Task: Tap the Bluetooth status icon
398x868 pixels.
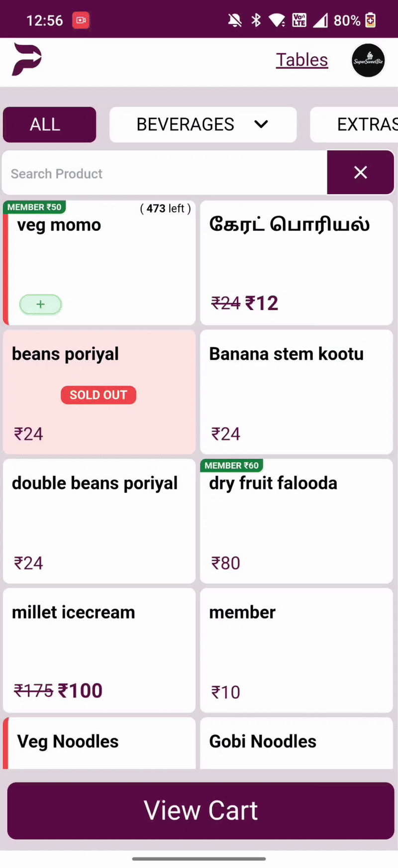Action: pyautogui.click(x=256, y=20)
